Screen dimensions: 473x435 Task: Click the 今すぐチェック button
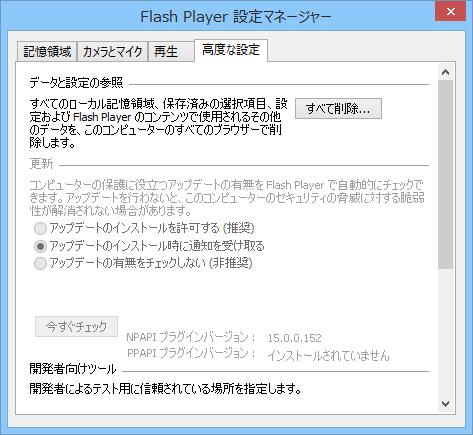click(76, 326)
